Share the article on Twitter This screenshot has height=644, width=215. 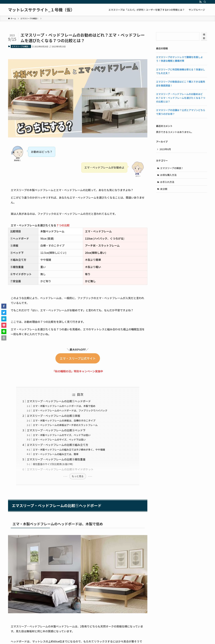pos(4,312)
